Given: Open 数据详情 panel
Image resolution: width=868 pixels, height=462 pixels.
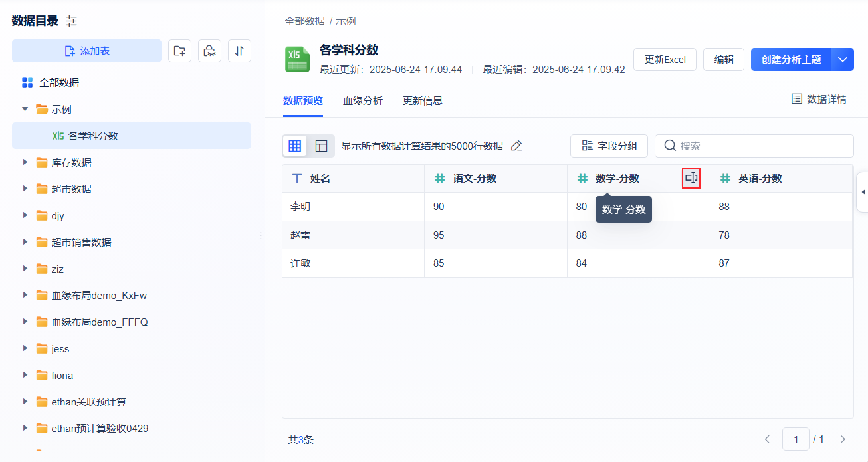Looking at the screenshot, I should 819,100.
